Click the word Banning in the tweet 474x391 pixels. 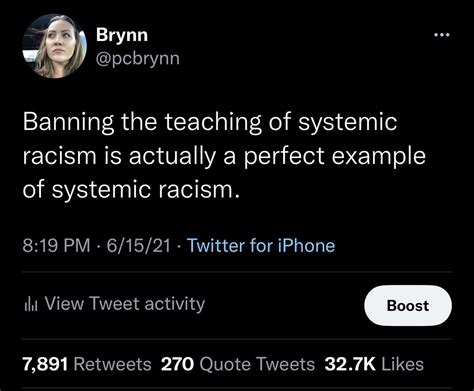point(69,123)
